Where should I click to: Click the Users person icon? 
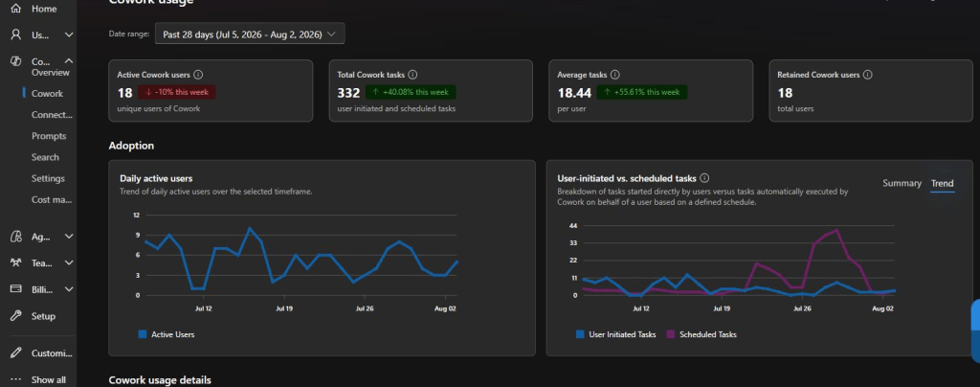16,35
